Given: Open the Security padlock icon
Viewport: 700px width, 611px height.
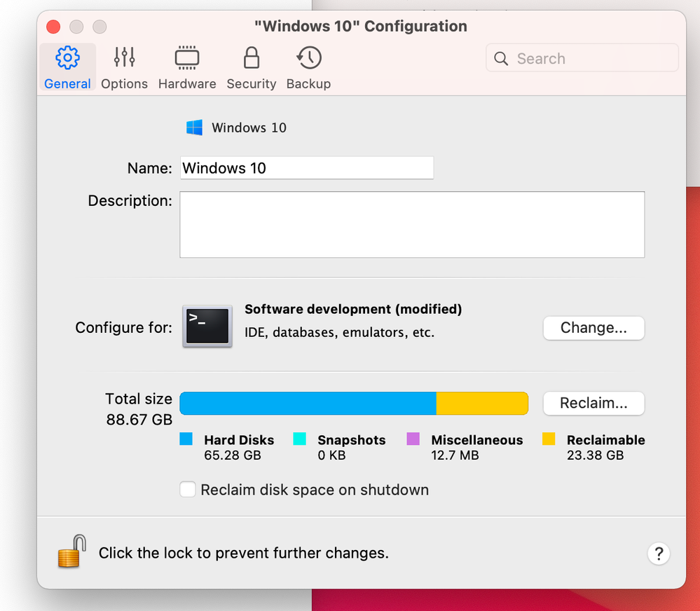Looking at the screenshot, I should click(251, 58).
